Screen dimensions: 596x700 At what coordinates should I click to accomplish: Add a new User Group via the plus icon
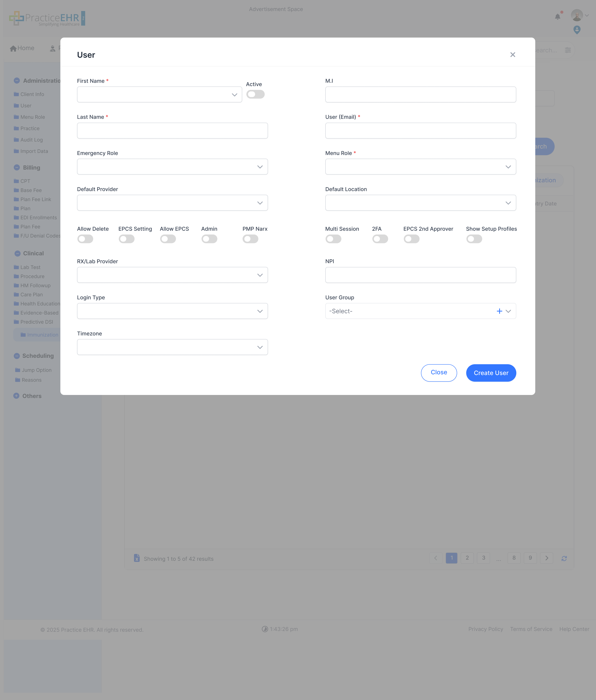click(x=499, y=311)
